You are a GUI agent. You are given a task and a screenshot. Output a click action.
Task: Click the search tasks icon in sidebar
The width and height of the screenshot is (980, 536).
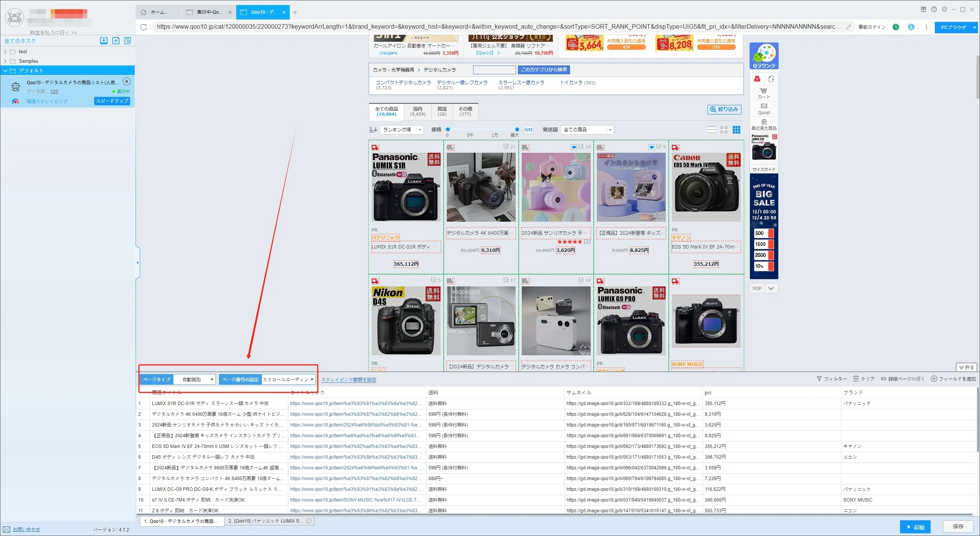point(128,41)
